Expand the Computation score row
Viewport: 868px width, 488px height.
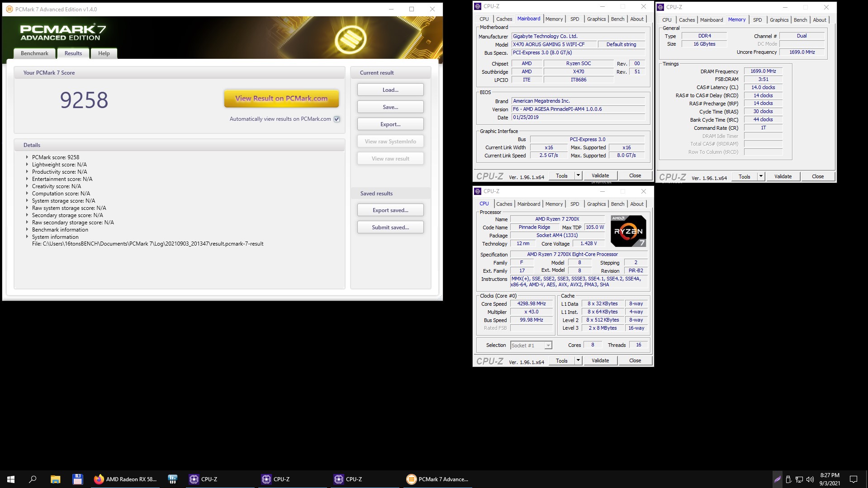click(x=27, y=193)
